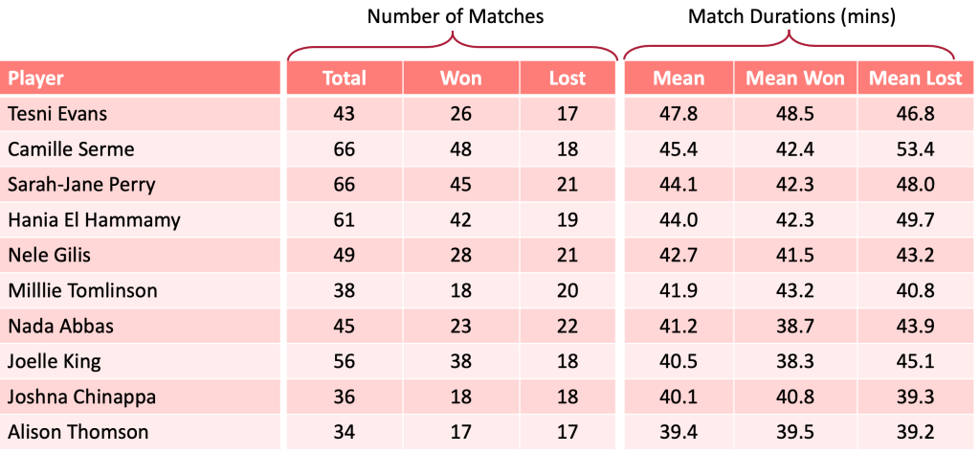Click the Camille Serme name cell
Viewport: 980px width, 454px height.
coord(71,149)
